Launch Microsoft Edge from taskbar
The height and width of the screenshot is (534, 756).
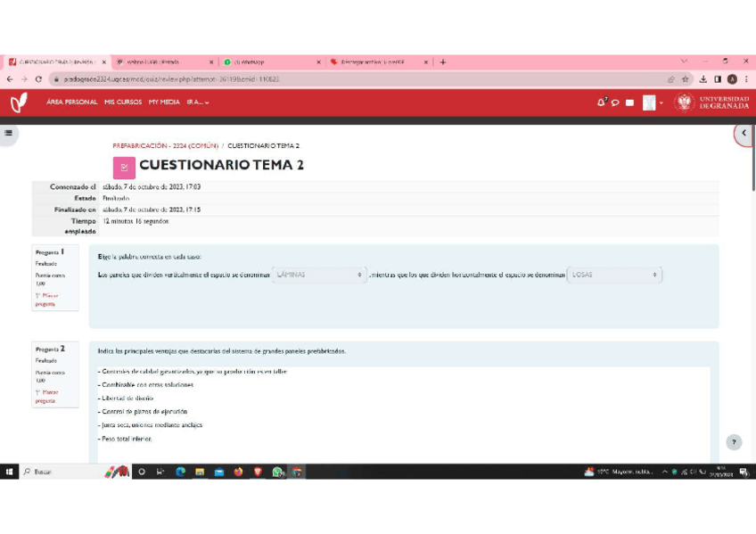point(180,472)
